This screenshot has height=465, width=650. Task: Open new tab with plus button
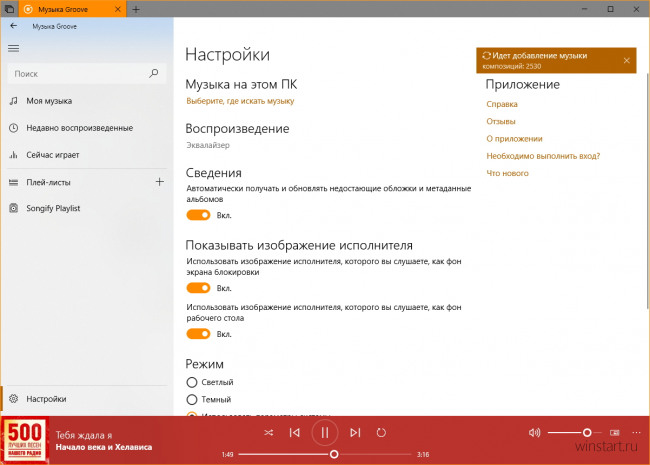coord(136,9)
